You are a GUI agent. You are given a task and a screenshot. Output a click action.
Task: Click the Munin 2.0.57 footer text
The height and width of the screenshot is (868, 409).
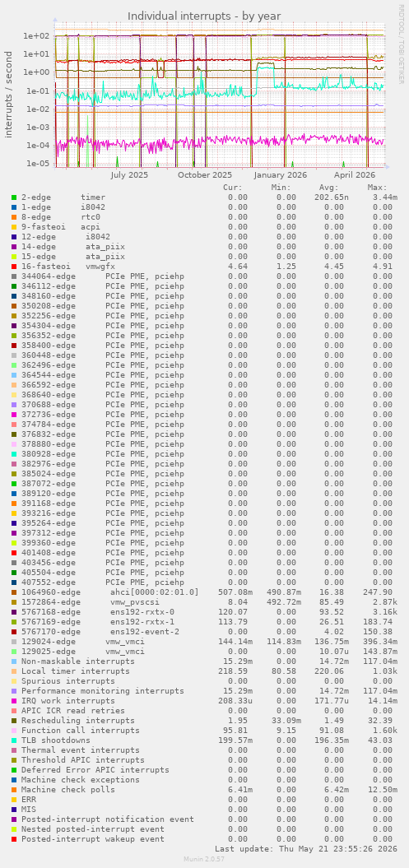tap(204, 859)
